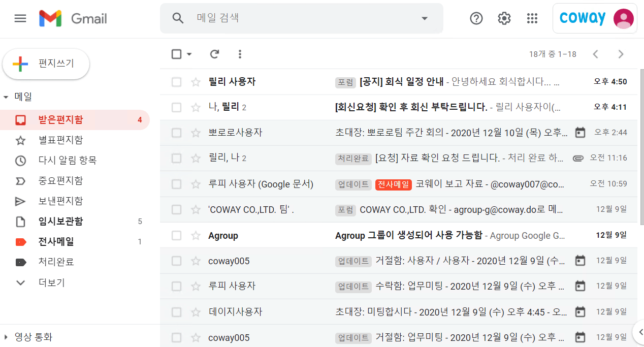This screenshot has height=347, width=644.
Task: Click the 편지쓰기 compose button
Action: (46, 64)
